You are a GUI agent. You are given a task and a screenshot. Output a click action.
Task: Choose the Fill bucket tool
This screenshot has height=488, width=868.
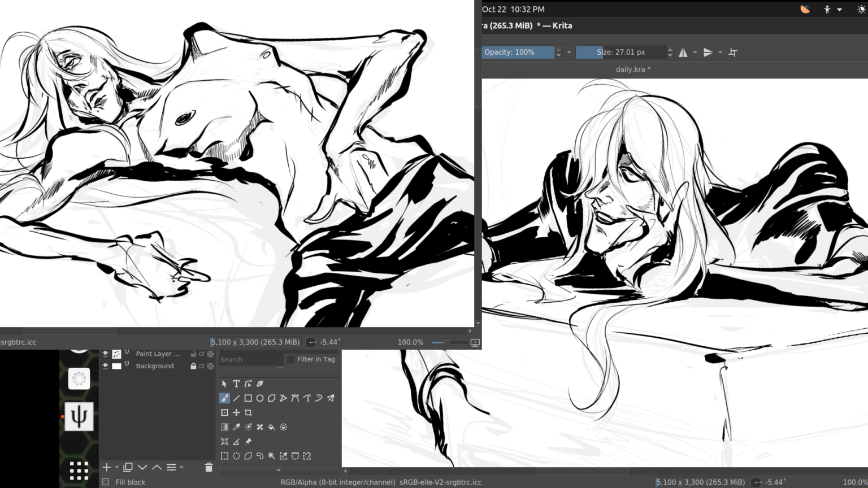(272, 427)
